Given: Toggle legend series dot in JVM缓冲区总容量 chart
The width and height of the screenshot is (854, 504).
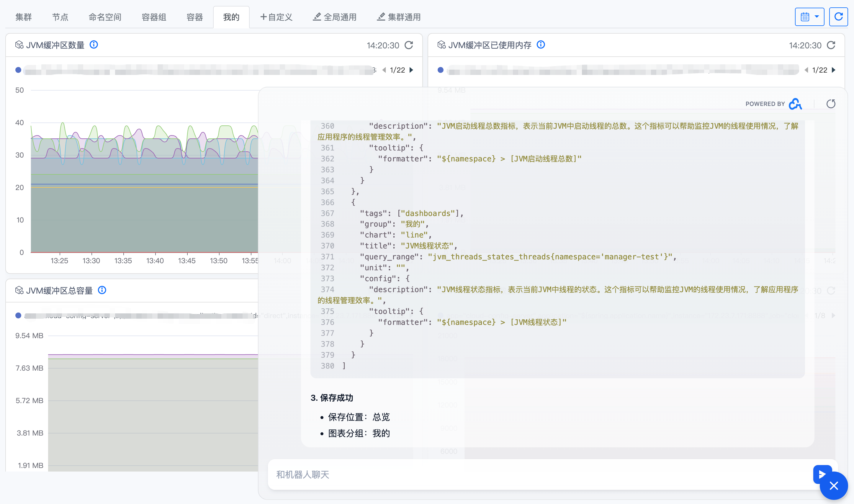Looking at the screenshot, I should [18, 315].
